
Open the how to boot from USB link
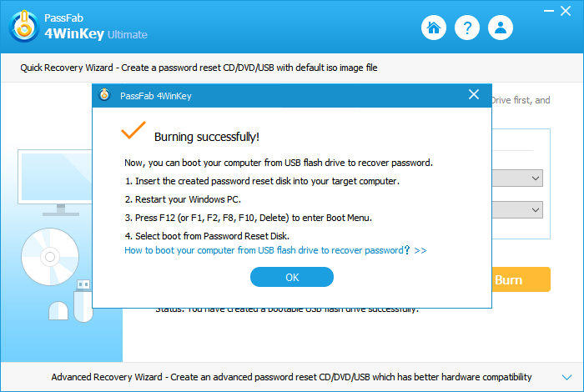(x=275, y=250)
